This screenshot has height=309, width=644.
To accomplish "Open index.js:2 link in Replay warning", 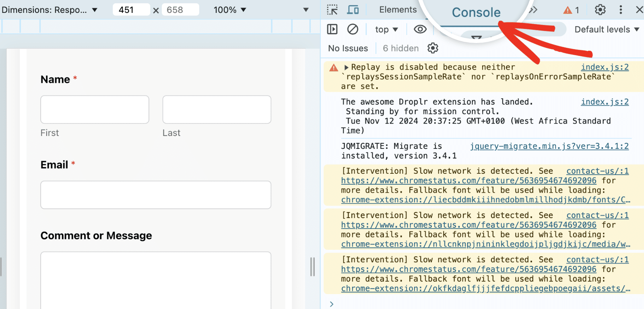I will point(605,67).
